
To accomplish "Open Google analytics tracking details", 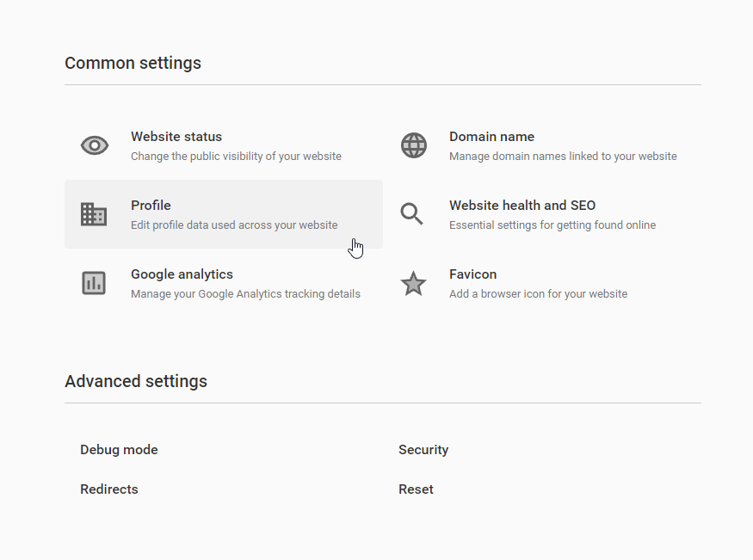I will (x=182, y=274).
